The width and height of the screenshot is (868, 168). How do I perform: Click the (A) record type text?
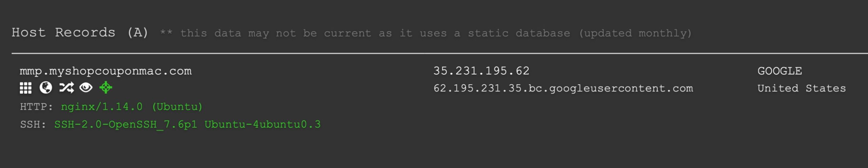[x=138, y=33]
